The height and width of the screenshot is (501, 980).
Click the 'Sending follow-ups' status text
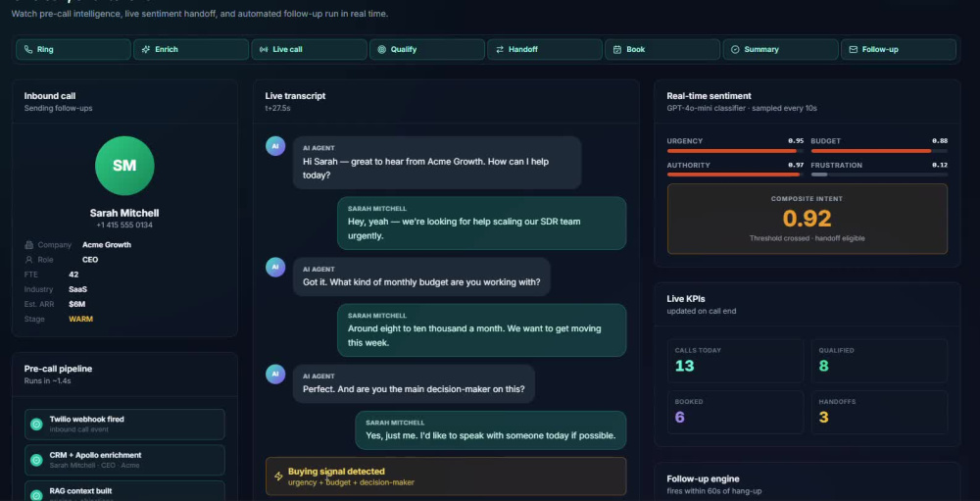(x=58, y=108)
